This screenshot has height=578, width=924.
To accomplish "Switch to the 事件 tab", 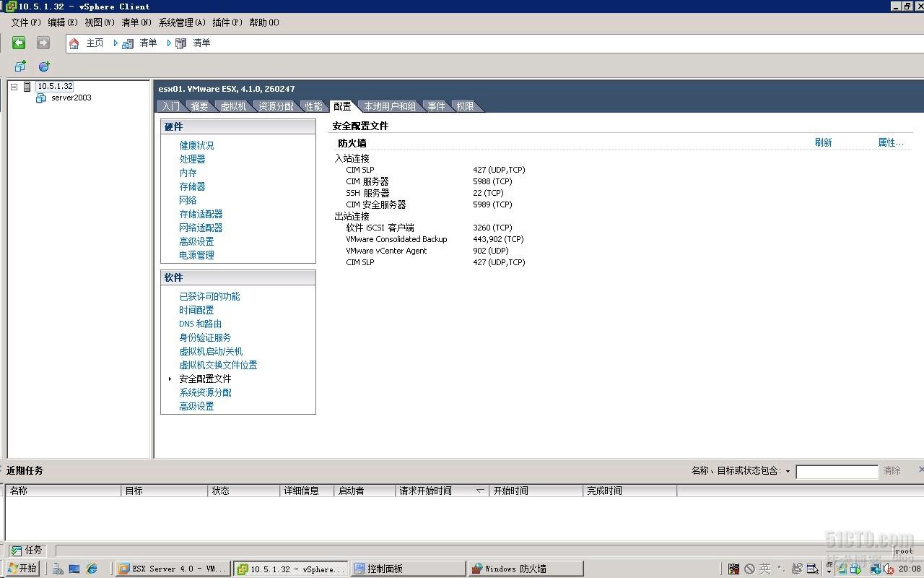I will pyautogui.click(x=437, y=106).
